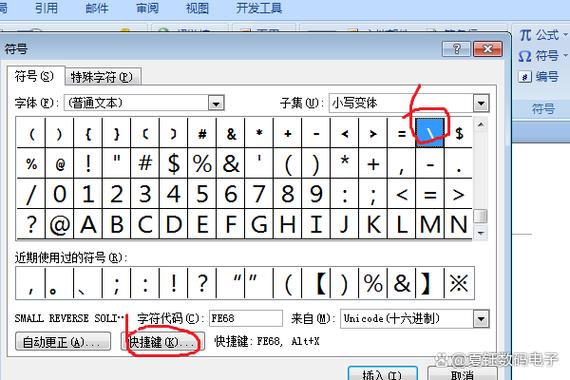Expand the 公式 dropdown arrow in ribbon
The image size is (570, 380).
click(565, 35)
